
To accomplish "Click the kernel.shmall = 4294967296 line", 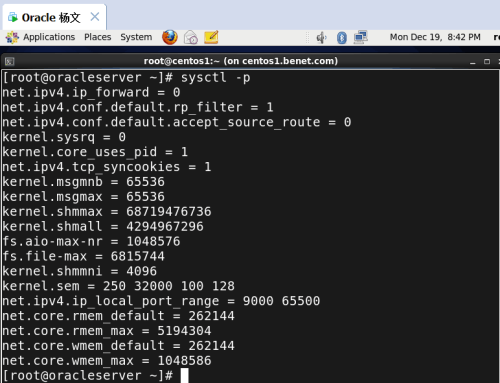I will pyautogui.click(x=103, y=226).
